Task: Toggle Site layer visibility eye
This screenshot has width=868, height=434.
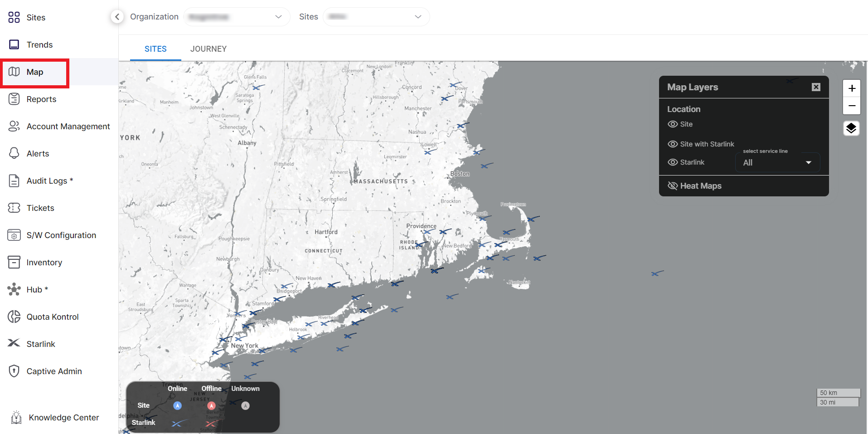Action: pyautogui.click(x=673, y=124)
